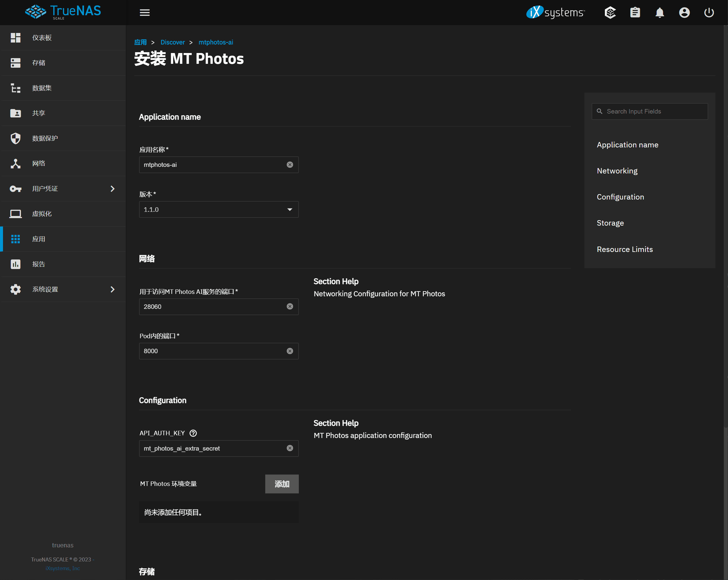The height and width of the screenshot is (580, 728).
Task: Expand the 系统设置 submenu chevron
Action: coord(112,289)
